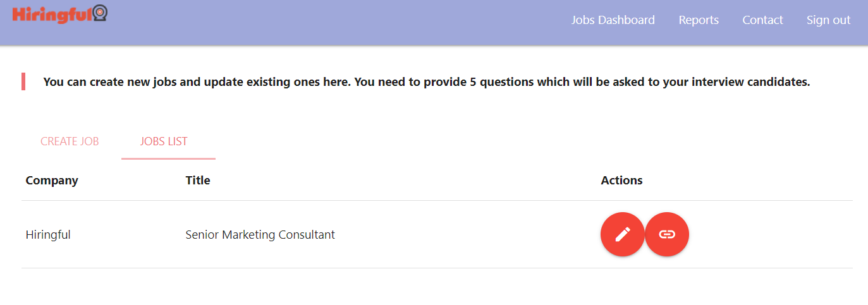Screen dimensions: 868x305
Task: Edit the Senior Marketing Consultant job
Action: (622, 235)
